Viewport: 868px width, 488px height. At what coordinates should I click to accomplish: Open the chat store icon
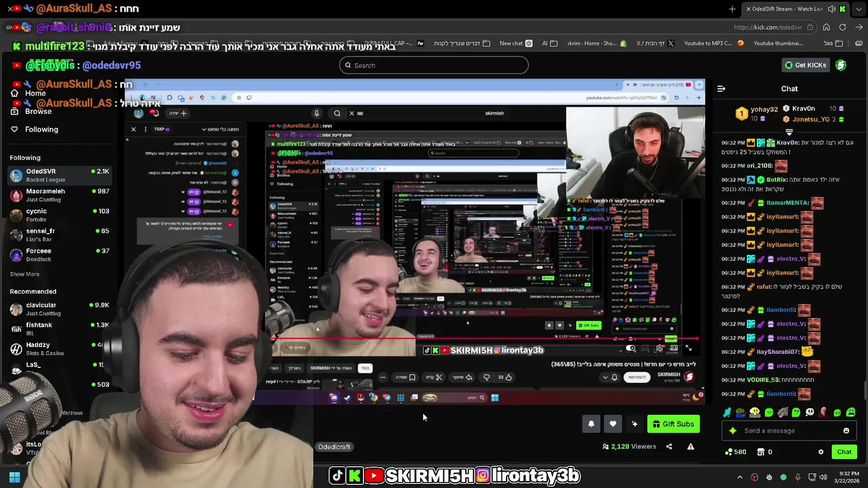coord(761,452)
